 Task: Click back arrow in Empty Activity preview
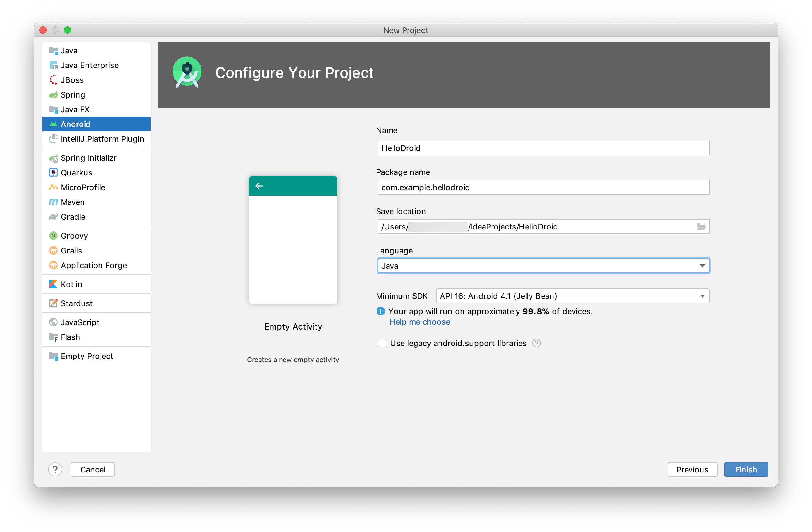pyautogui.click(x=259, y=186)
